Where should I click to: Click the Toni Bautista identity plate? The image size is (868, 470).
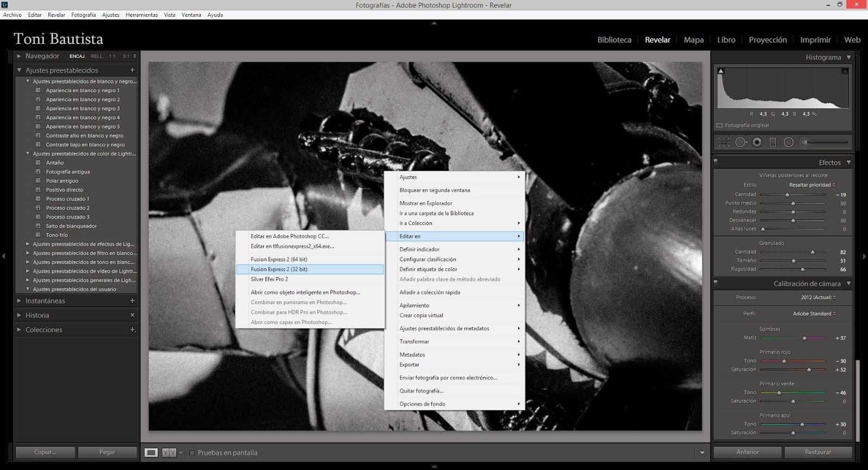(58, 39)
